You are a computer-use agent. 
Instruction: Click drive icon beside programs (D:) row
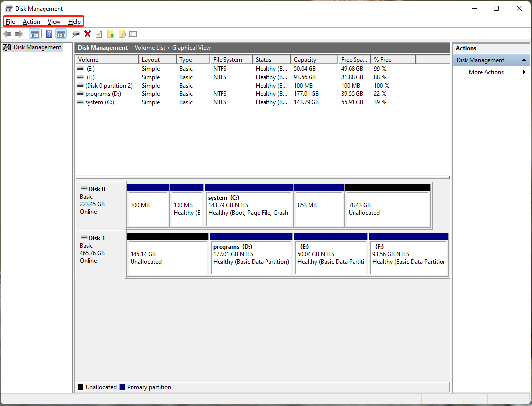tap(80, 94)
